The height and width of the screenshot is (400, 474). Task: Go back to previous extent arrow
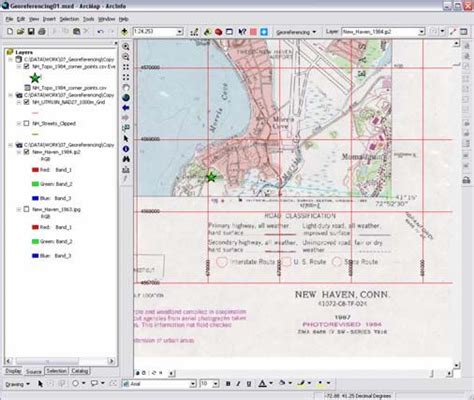tap(126, 108)
